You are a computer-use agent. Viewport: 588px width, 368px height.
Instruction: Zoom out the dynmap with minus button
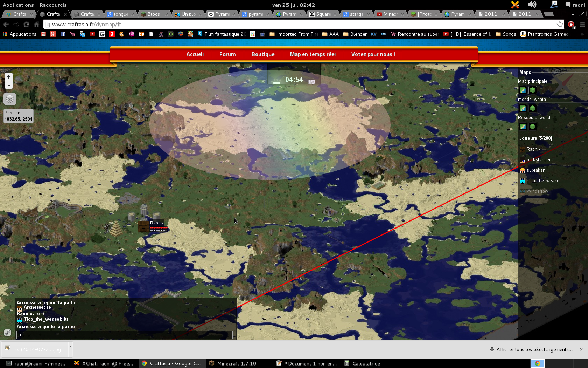click(x=9, y=85)
